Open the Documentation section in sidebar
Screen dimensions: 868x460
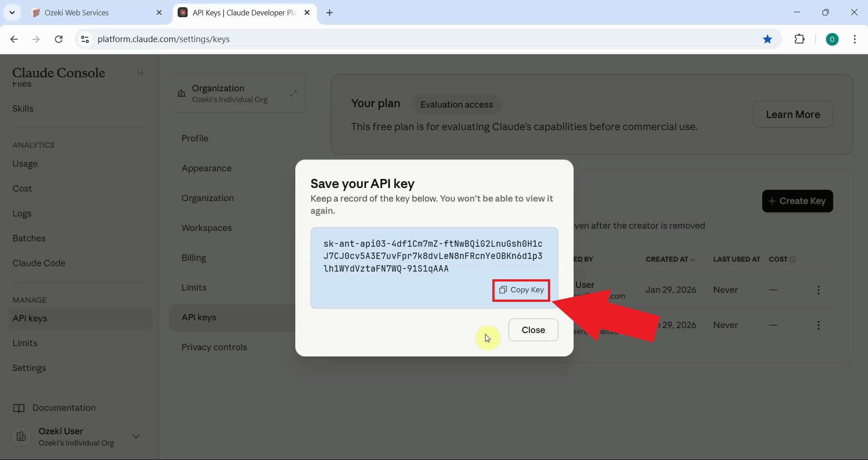63,408
